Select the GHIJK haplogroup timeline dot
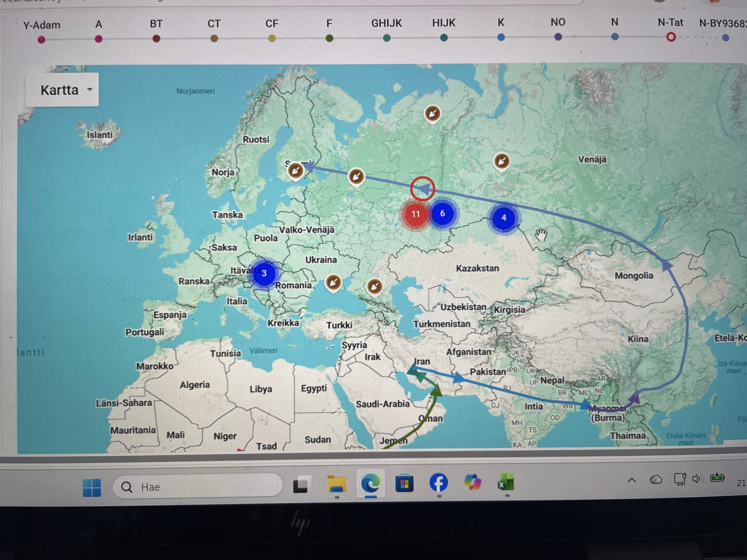Screen dimensions: 747x560 click(387, 38)
